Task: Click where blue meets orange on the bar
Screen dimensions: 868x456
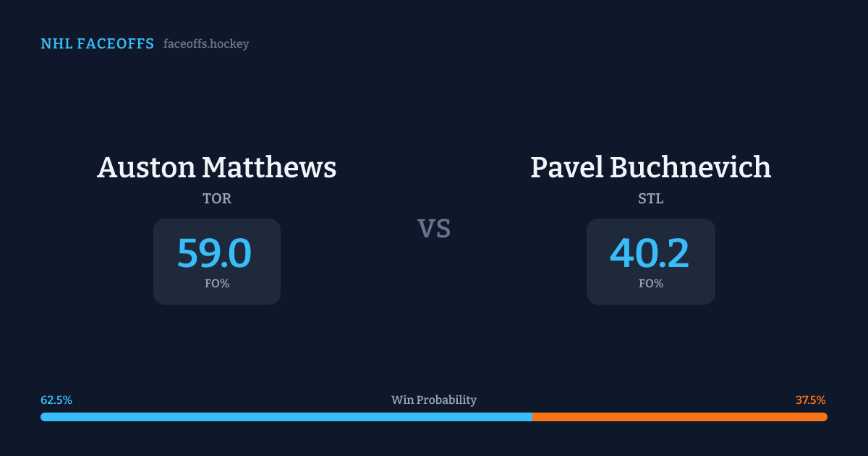Action: point(532,417)
